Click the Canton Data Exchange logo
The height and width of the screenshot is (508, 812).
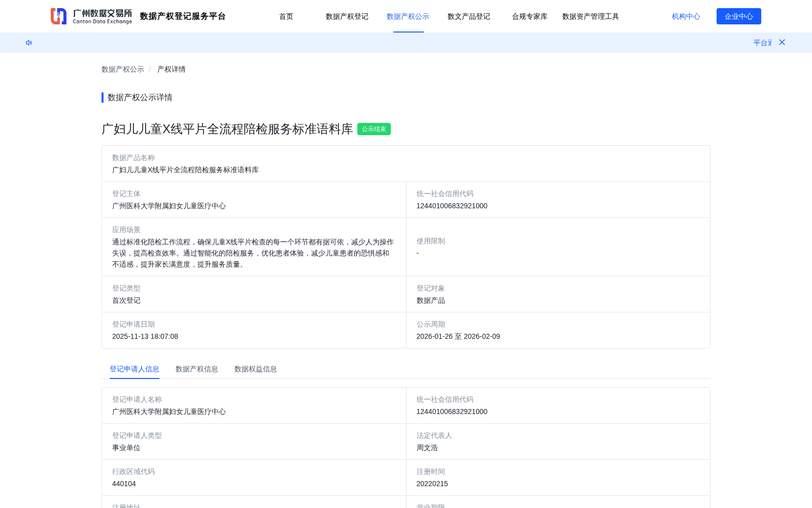tap(91, 16)
